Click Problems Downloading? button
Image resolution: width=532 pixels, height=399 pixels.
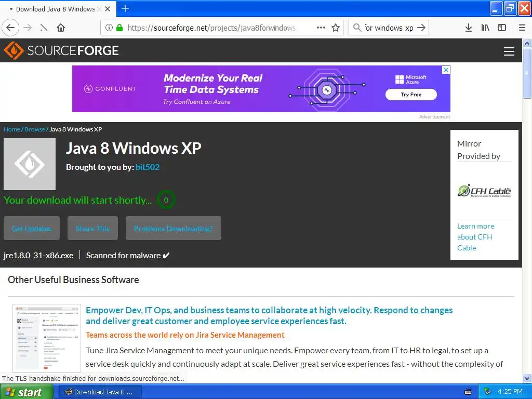coord(174,229)
